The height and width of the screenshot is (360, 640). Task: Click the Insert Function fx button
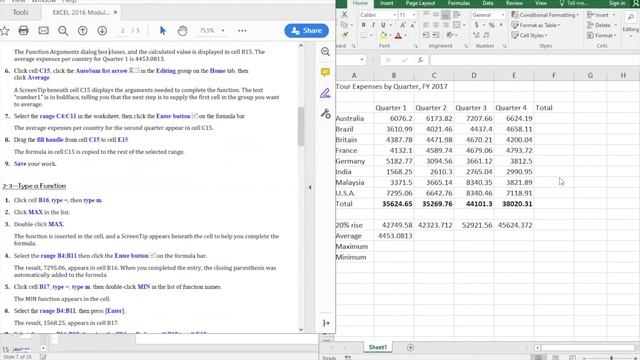420,60
